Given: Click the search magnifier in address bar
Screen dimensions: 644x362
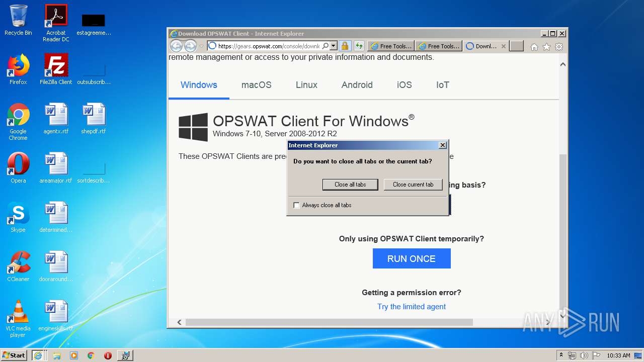Looking at the screenshot, I should point(326,46).
